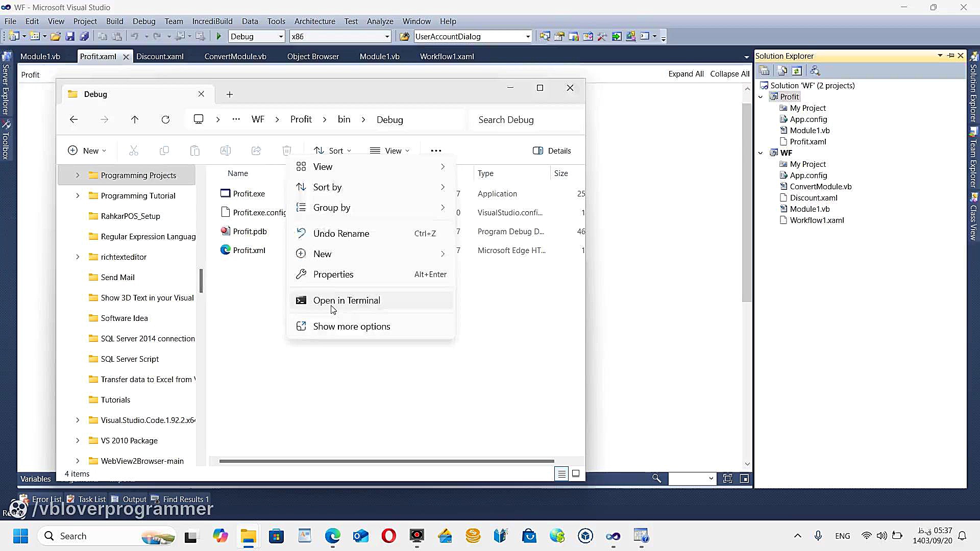Click the Find in Files icon beside UserAccountDialog box
Image resolution: width=980 pixels, height=551 pixels.
click(404, 36)
